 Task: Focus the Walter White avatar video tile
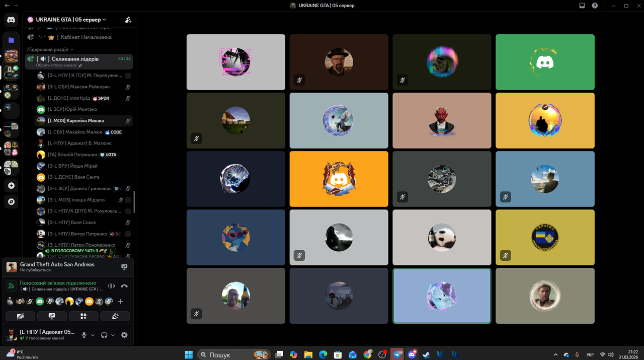point(339,62)
